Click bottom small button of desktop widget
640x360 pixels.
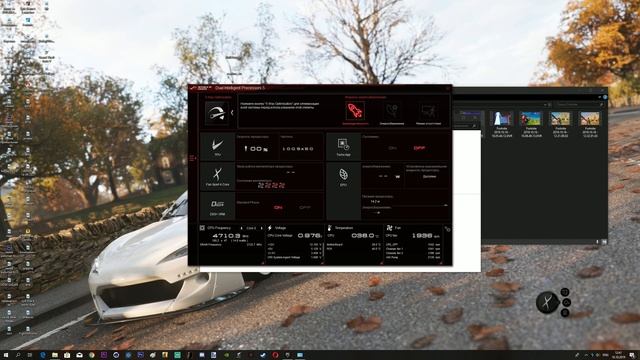(565, 313)
